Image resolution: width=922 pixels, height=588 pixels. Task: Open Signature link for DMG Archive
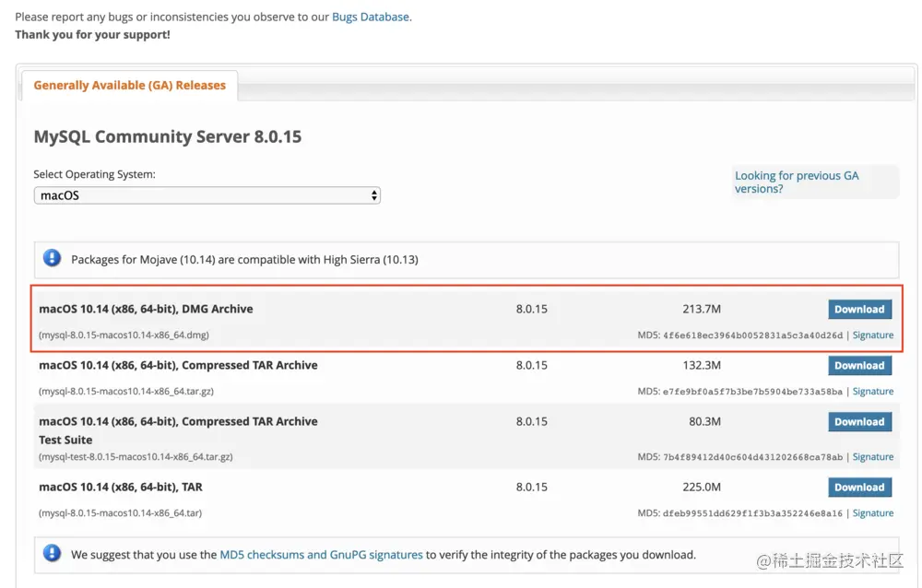(872, 335)
